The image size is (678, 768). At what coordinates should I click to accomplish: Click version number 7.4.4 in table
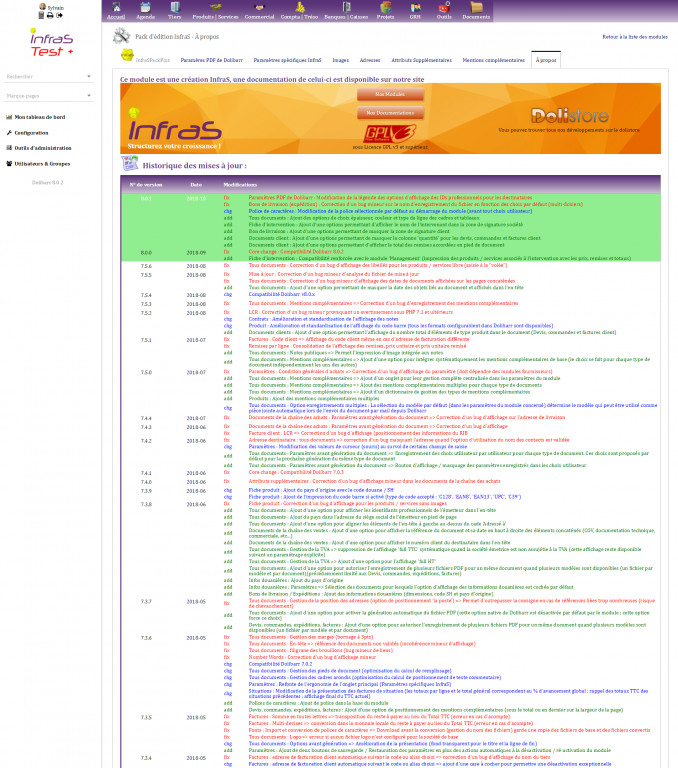[146, 418]
